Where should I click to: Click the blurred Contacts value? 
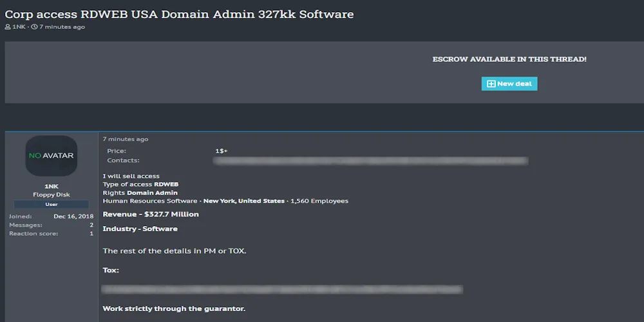coord(371,160)
